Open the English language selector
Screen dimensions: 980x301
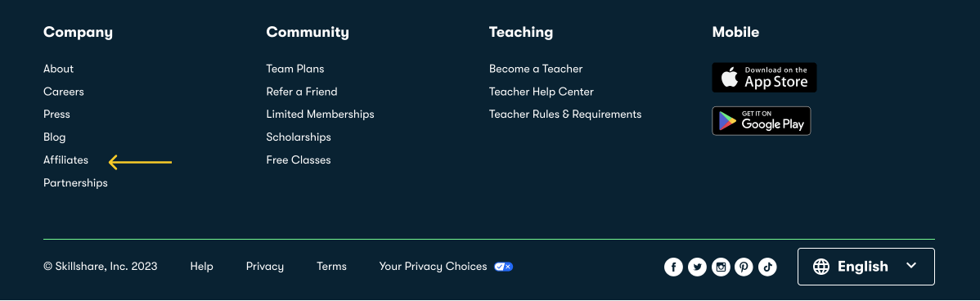[x=865, y=267]
